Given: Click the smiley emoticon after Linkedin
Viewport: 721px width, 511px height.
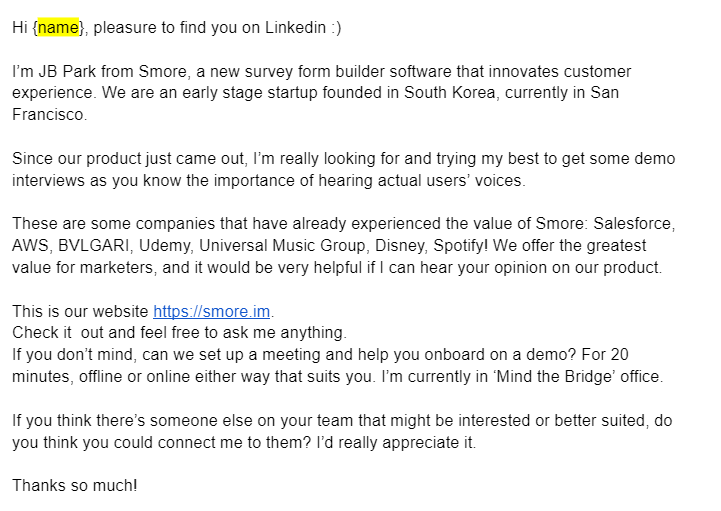Looking at the screenshot, I should click(x=336, y=28).
